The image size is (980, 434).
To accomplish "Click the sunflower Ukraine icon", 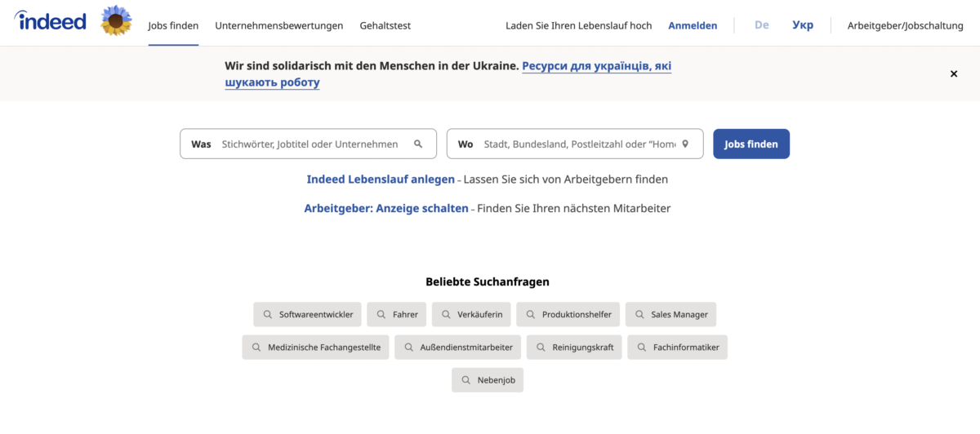I will click(116, 21).
